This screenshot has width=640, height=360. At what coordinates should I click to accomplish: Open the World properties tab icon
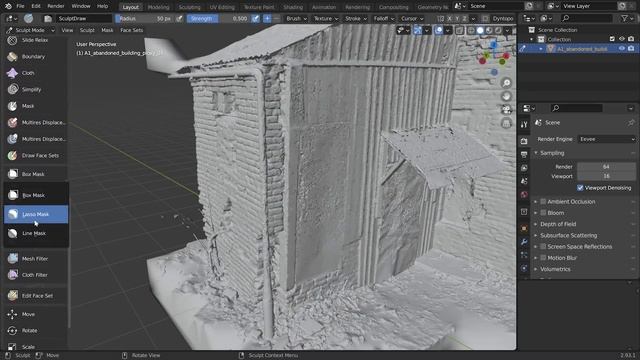(524, 195)
